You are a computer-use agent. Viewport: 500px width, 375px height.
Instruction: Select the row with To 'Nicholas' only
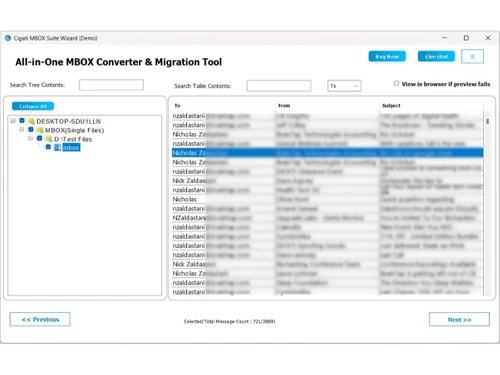pyautogui.click(x=327, y=199)
